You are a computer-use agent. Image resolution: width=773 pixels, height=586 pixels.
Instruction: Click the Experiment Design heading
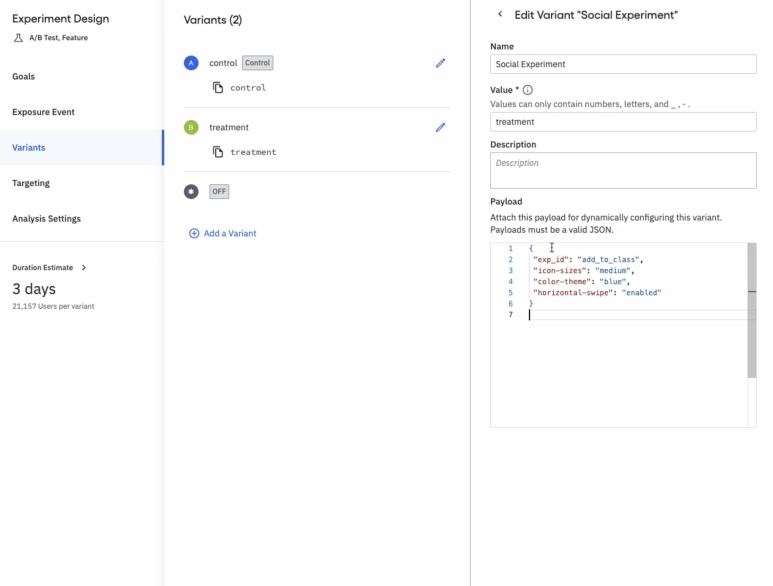61,19
